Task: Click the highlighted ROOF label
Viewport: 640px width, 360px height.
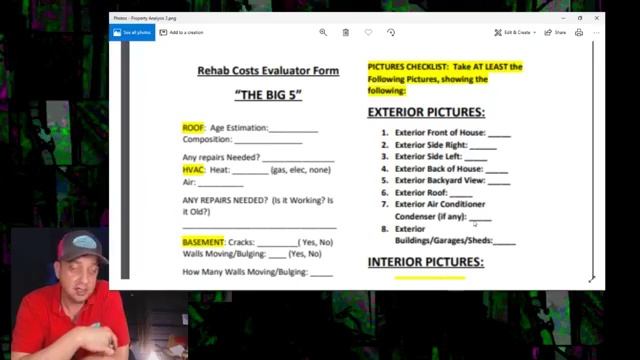Action: click(193, 128)
